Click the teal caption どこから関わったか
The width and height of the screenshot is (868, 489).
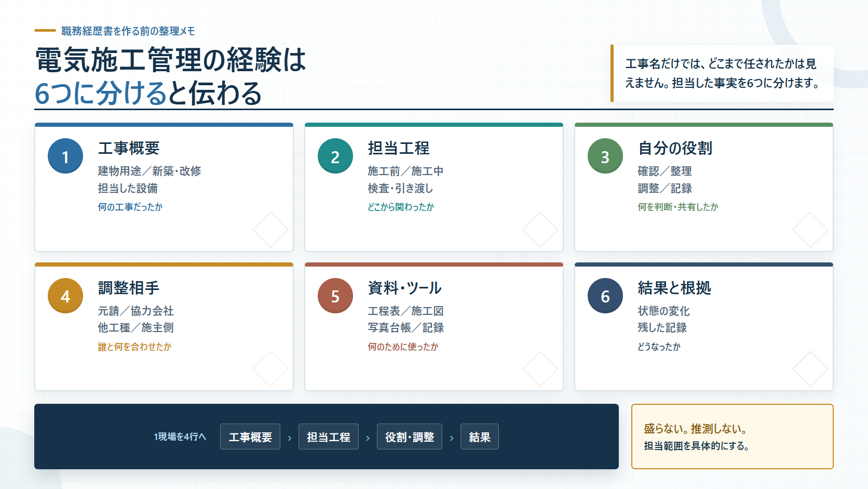(401, 207)
